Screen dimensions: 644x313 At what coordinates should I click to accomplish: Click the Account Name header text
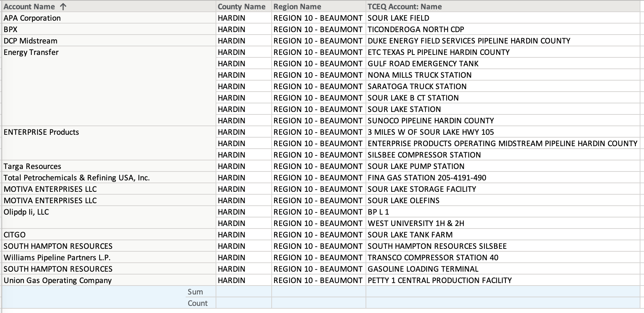point(29,7)
